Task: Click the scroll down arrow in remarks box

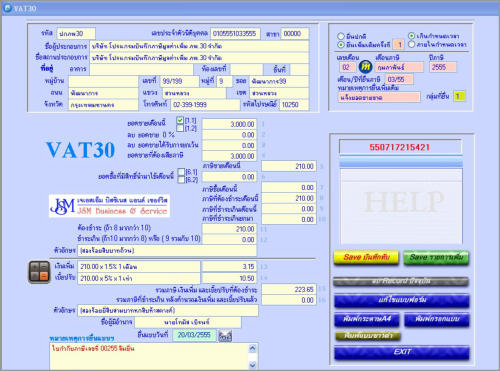Action: click(x=252, y=365)
